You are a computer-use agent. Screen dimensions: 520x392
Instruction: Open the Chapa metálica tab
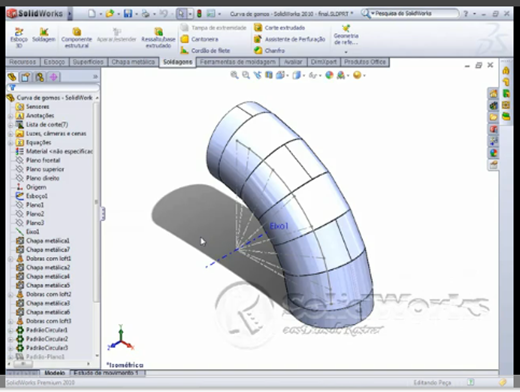pyautogui.click(x=133, y=62)
